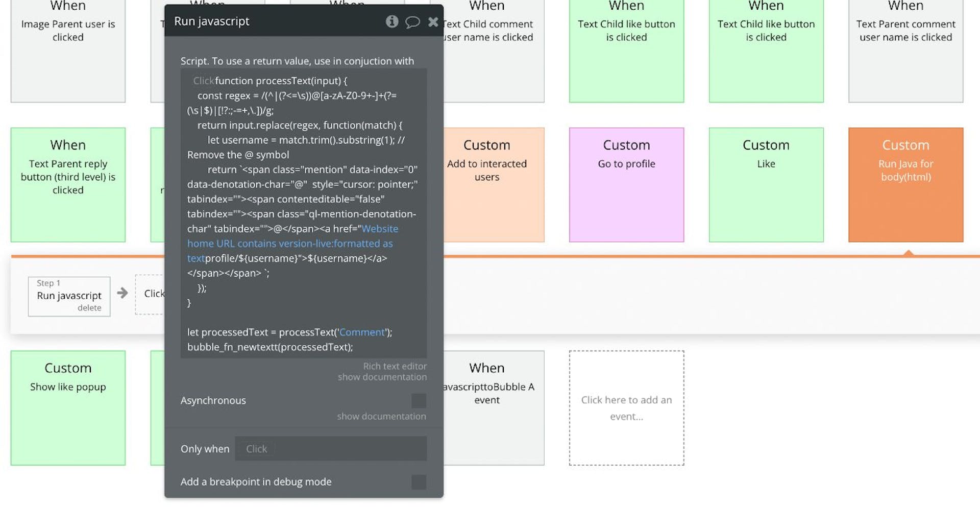980x507 pixels.
Task: Select the Custom Go to profile event card
Action: pyautogui.click(x=626, y=185)
